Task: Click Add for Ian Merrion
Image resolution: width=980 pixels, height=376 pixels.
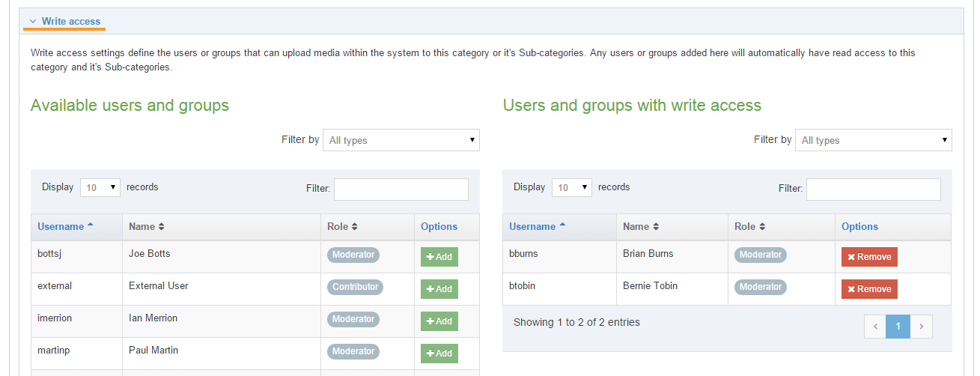Action: point(439,321)
